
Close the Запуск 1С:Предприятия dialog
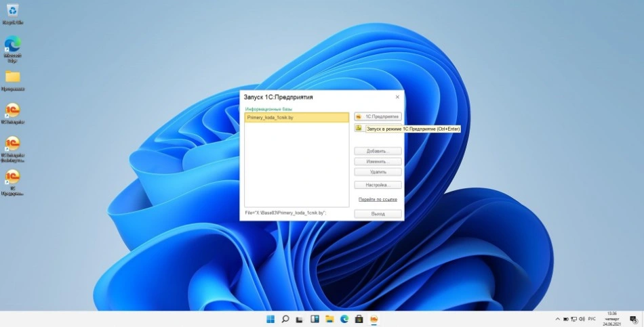[x=397, y=97]
